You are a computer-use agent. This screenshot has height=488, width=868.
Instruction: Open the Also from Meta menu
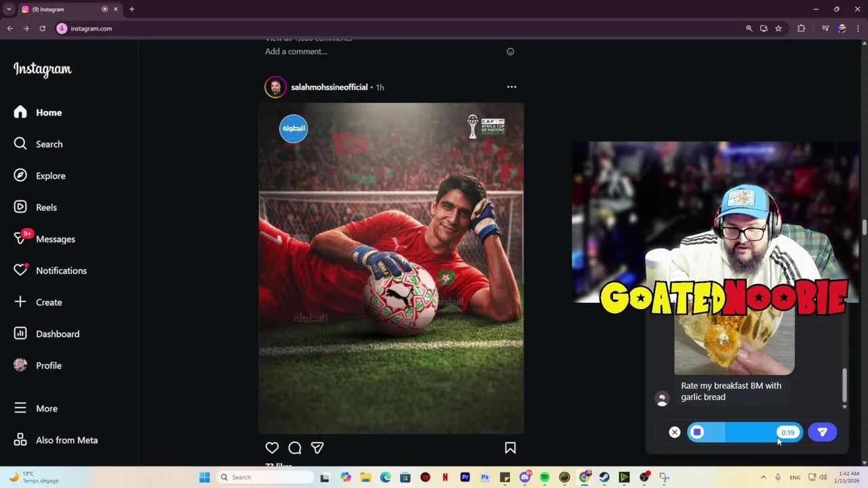coord(56,440)
